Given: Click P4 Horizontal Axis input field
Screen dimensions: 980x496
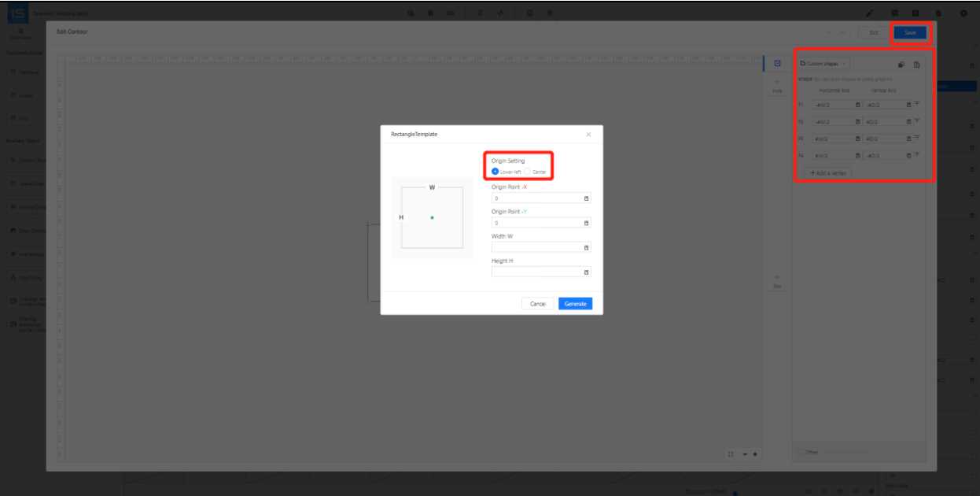Looking at the screenshot, I should point(837,156).
